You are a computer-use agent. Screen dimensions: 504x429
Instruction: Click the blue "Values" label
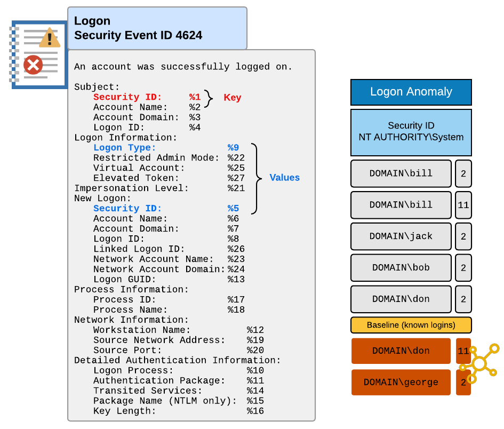284,178
